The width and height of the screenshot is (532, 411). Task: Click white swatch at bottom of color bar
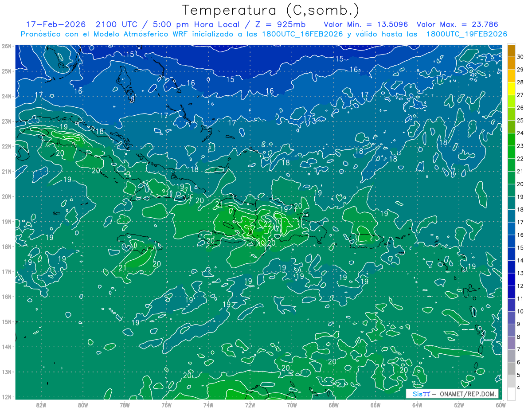[511, 393]
